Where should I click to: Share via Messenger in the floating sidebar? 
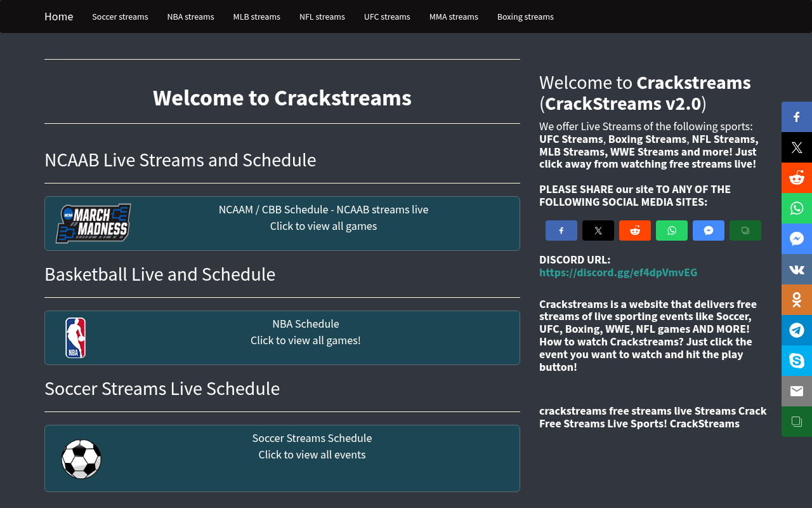coord(797,239)
